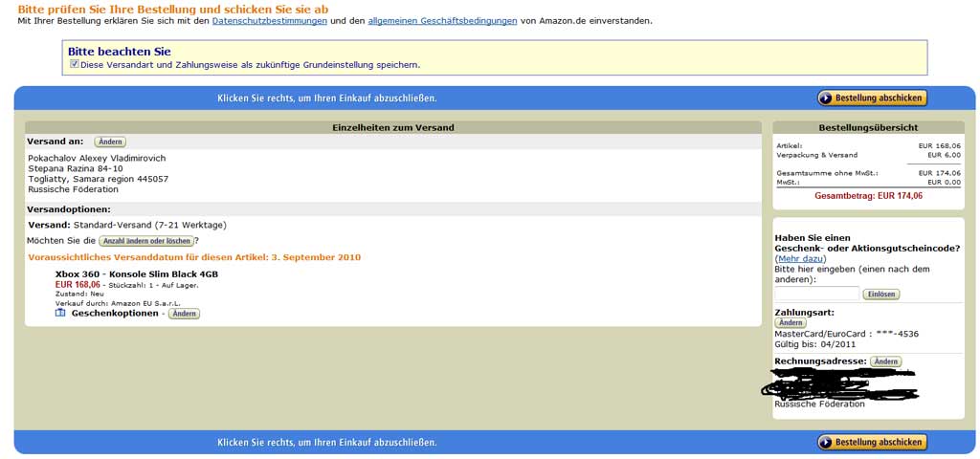Click Voraussichtliches Versanddatum 3. September 2010 text
The image size is (980, 459).
tap(194, 257)
